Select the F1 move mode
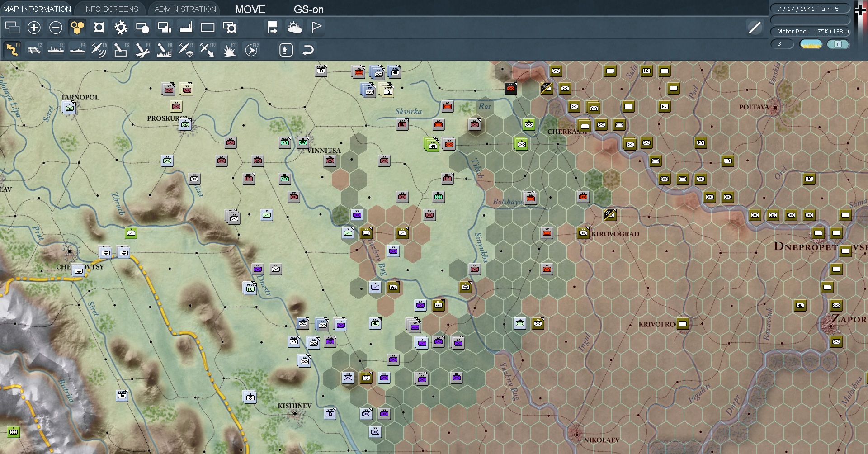Viewport: 868px width, 454px height. click(x=12, y=50)
